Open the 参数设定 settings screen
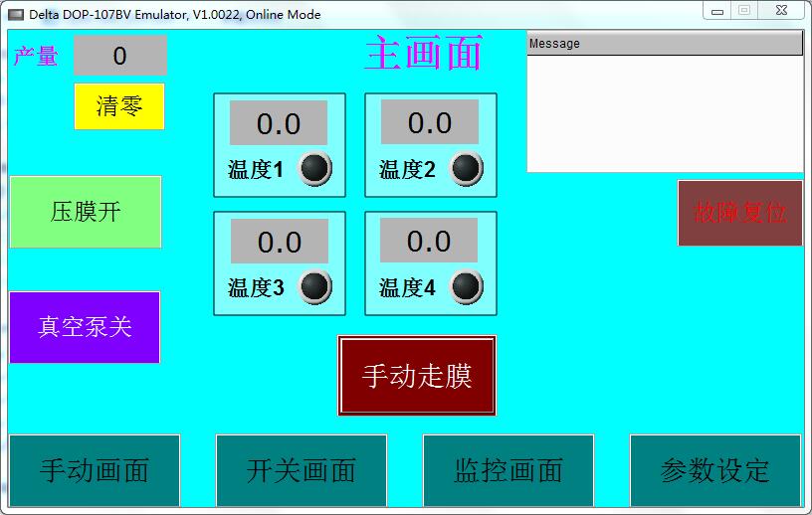 [x=715, y=470]
